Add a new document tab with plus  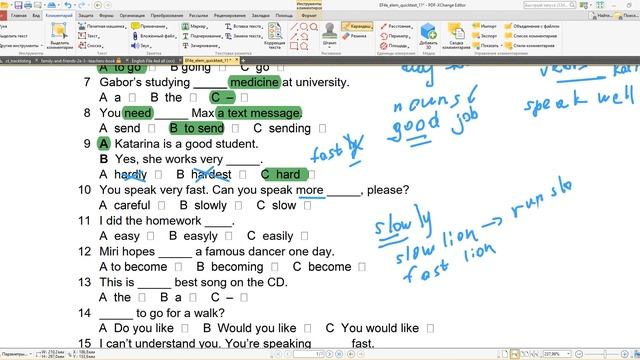pyautogui.click(x=243, y=60)
